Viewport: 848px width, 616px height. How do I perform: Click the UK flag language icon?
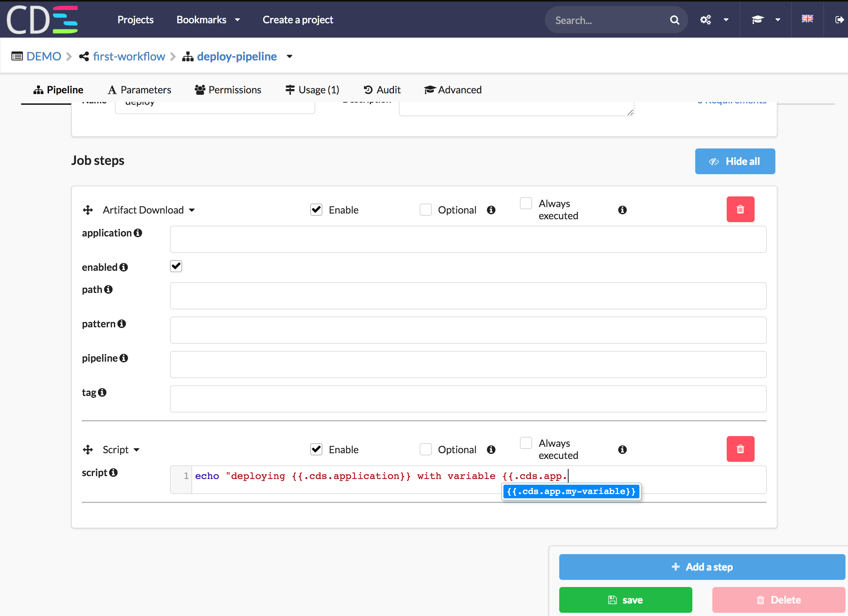coord(807,19)
